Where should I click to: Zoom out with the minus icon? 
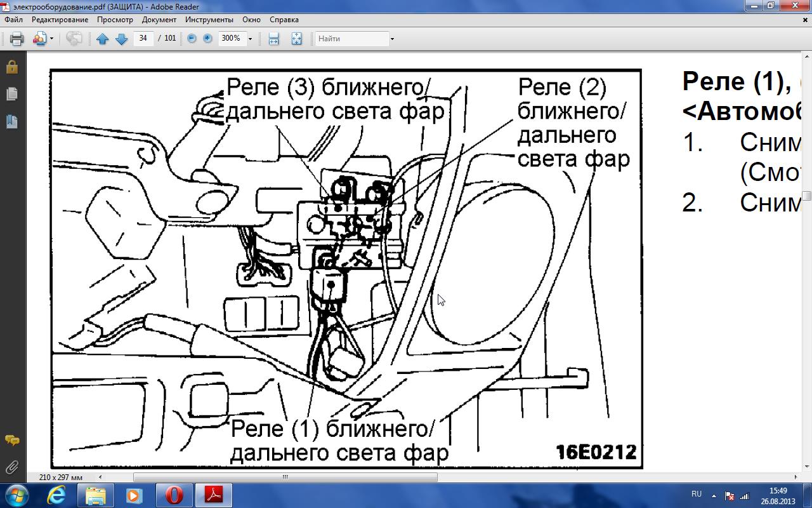(x=192, y=39)
